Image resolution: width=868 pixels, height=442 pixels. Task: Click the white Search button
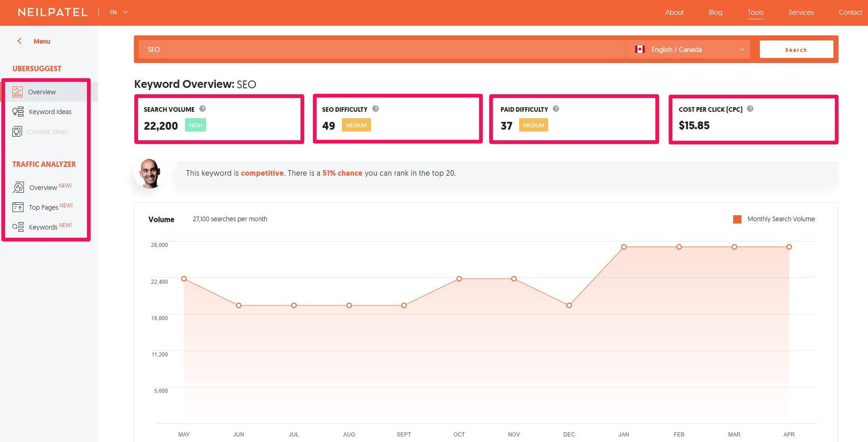click(796, 49)
